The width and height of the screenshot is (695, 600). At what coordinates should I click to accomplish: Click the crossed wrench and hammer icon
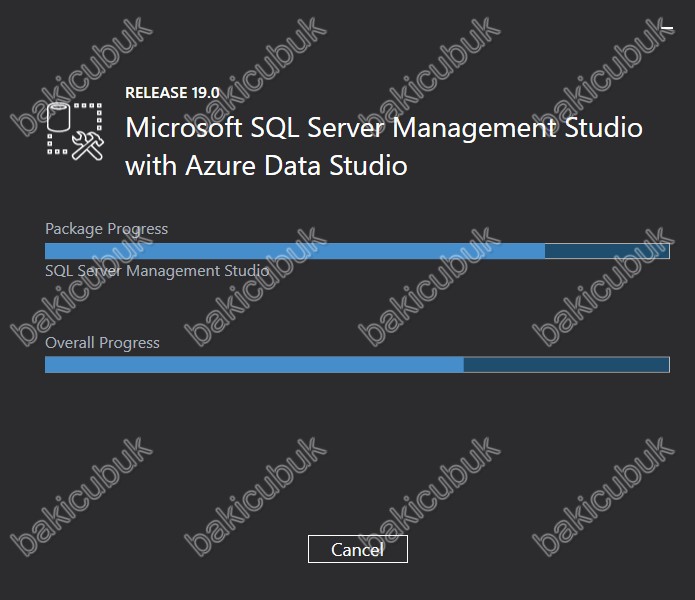point(88,145)
